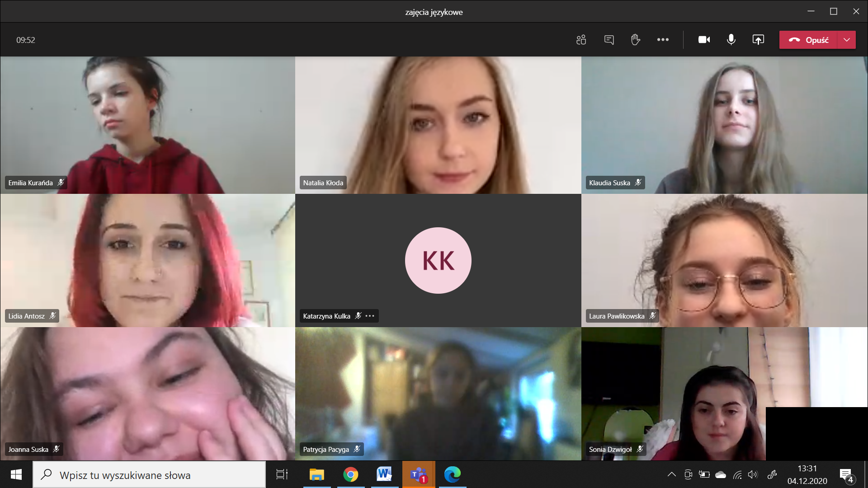The height and width of the screenshot is (488, 868).
Task: Select Klaudia Suska's video tile
Action: 724,125
